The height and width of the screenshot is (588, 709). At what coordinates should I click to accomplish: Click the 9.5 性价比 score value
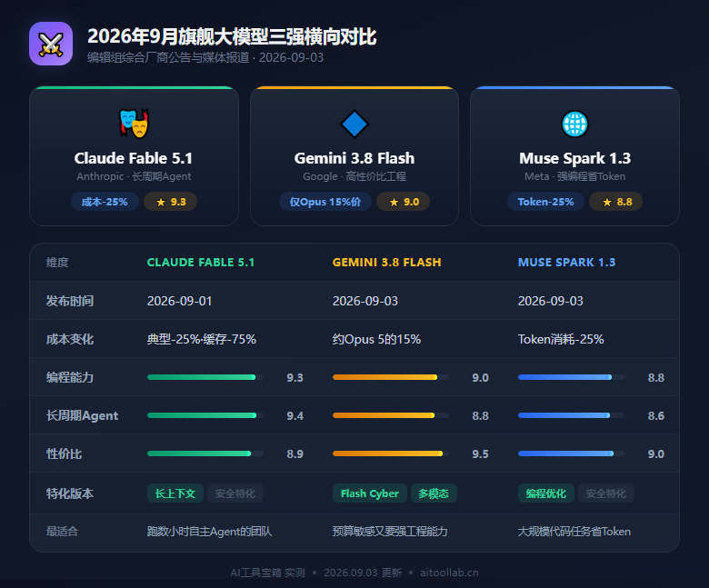click(x=480, y=454)
